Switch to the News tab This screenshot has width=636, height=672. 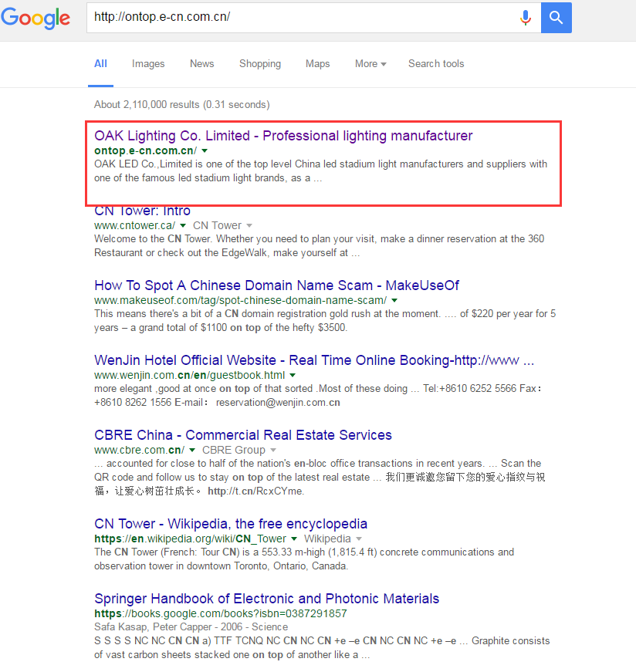point(202,64)
